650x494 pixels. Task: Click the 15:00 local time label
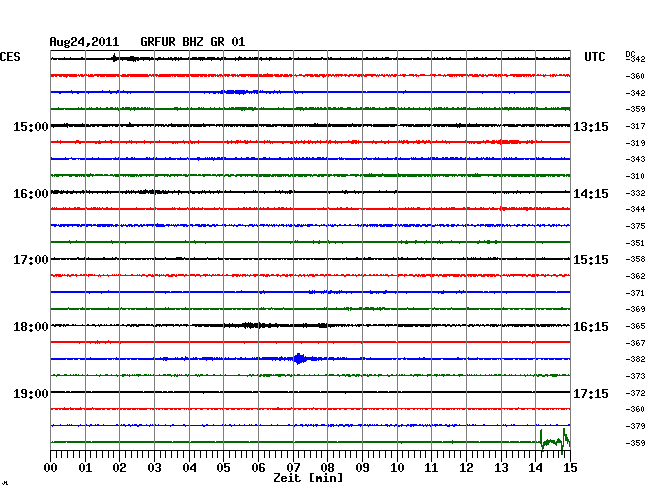(x=31, y=126)
